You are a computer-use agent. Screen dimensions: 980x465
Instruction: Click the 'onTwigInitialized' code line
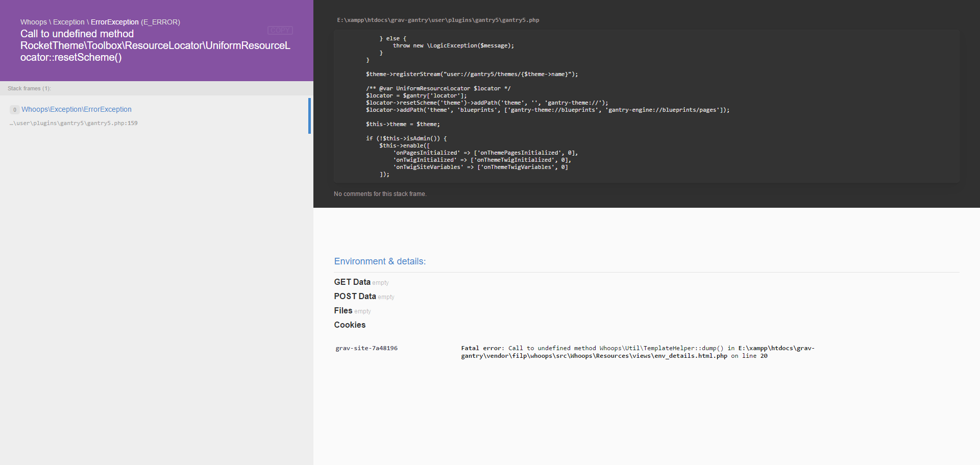[x=482, y=160]
